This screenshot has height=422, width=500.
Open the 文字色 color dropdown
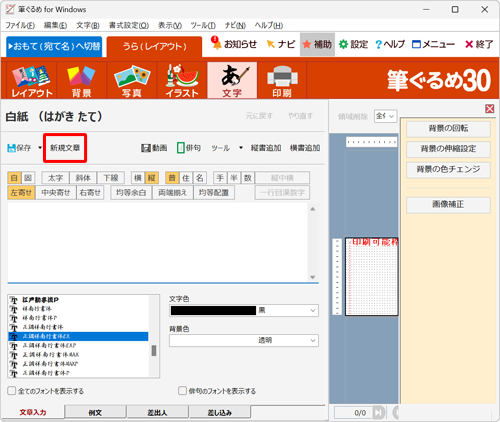coord(313,311)
